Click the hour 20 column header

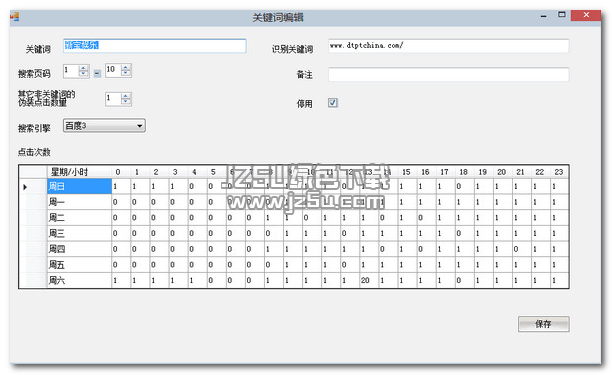(x=503, y=172)
